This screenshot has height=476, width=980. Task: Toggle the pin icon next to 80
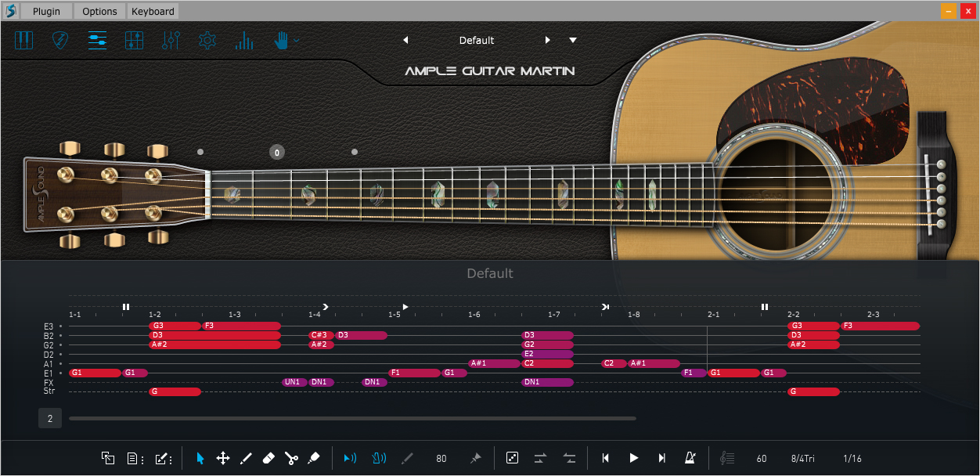click(x=475, y=458)
